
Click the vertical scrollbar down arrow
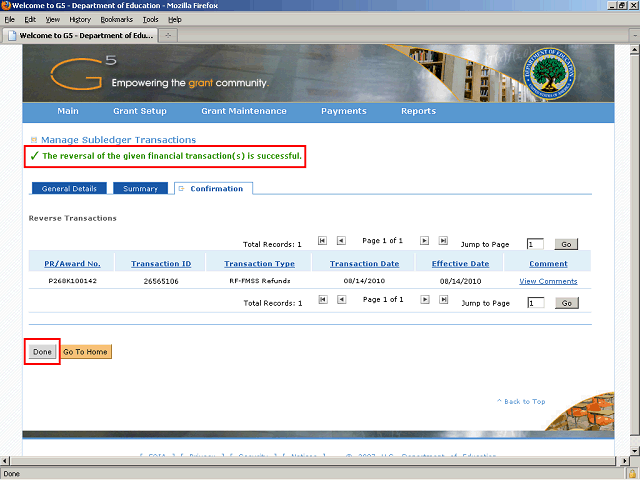635,451
